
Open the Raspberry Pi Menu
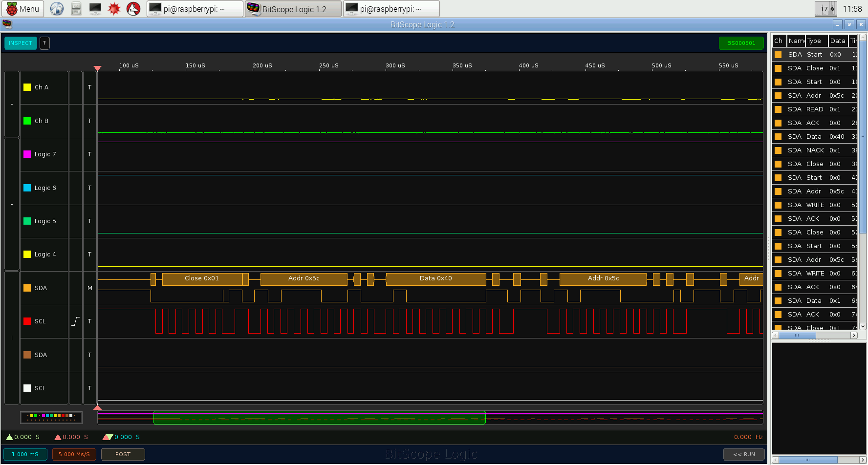[x=22, y=8]
